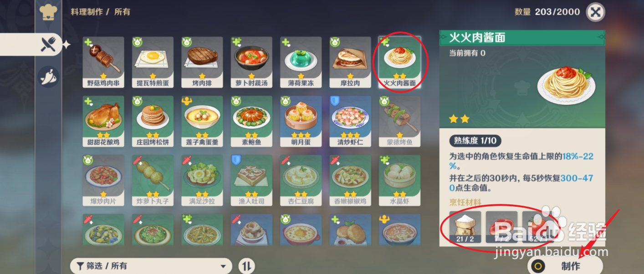
Task: Select the 渔人吐司 toast recipe
Action: pyautogui.click(x=251, y=181)
